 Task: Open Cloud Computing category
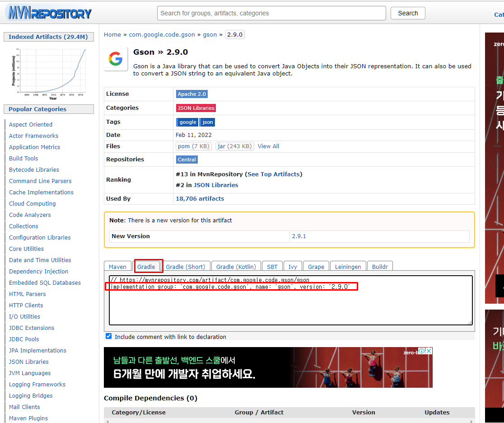point(32,204)
